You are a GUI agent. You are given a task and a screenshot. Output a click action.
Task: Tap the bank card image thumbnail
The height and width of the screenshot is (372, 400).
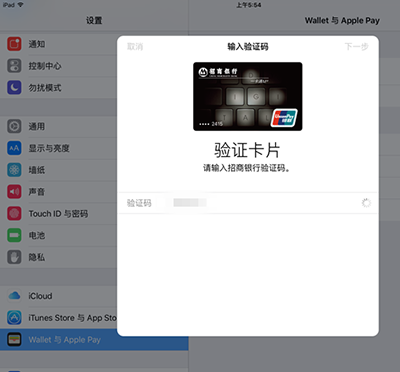[x=248, y=96]
